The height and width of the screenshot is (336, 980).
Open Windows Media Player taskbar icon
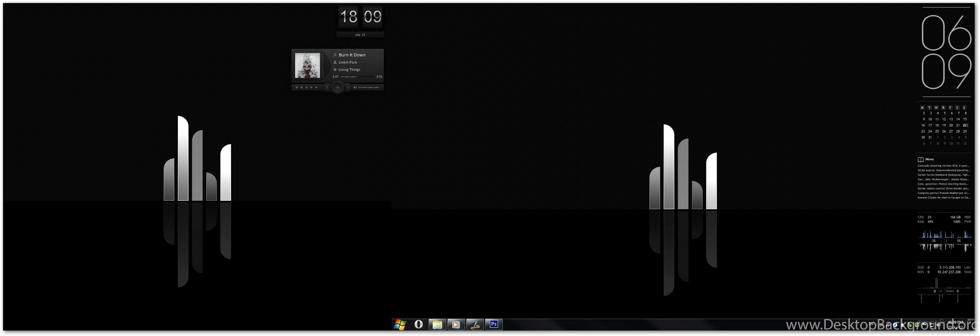pos(456,324)
